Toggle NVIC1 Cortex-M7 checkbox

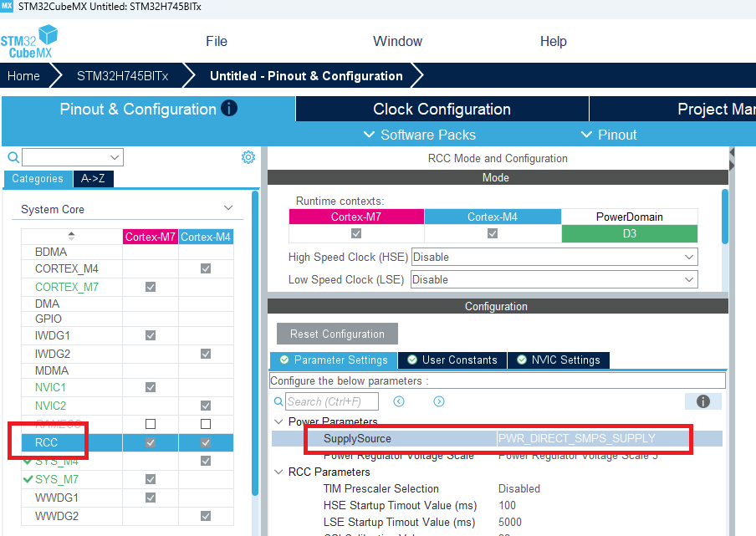tap(151, 387)
